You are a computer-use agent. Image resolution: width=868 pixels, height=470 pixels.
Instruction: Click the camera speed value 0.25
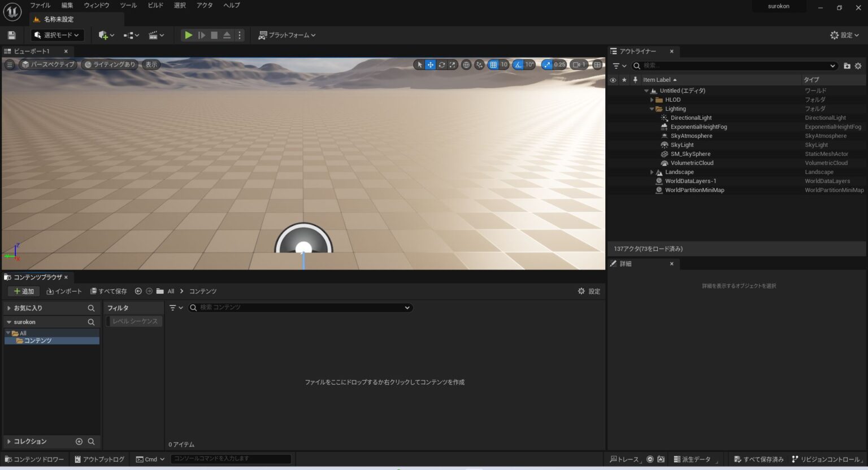(x=559, y=64)
